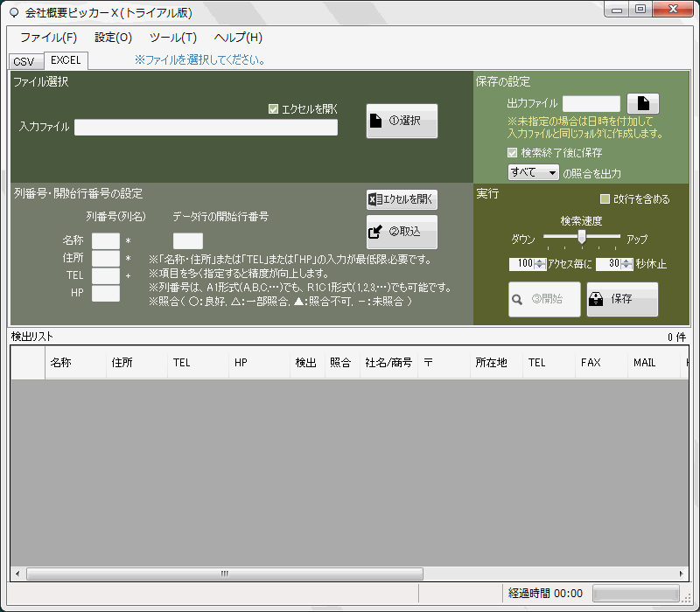Click the stepper arrows of 秒休止 value
Screen dimensions: 700x612
click(x=627, y=263)
